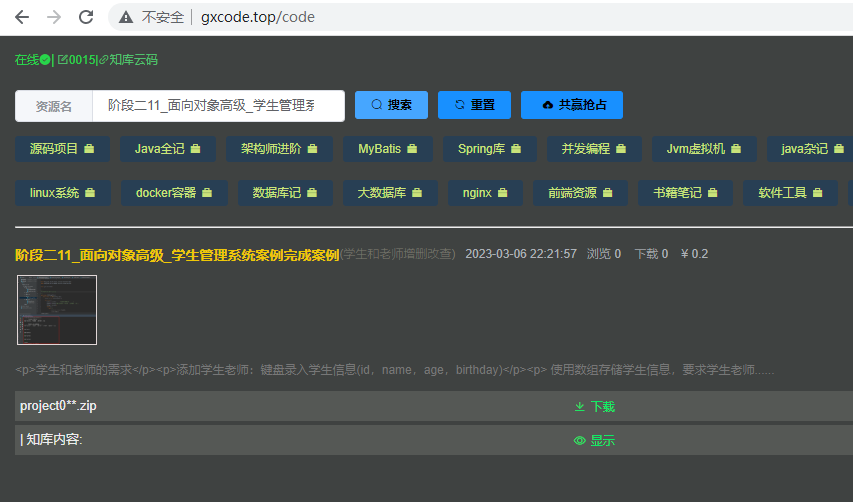Click the 搜索 search button

point(391,105)
